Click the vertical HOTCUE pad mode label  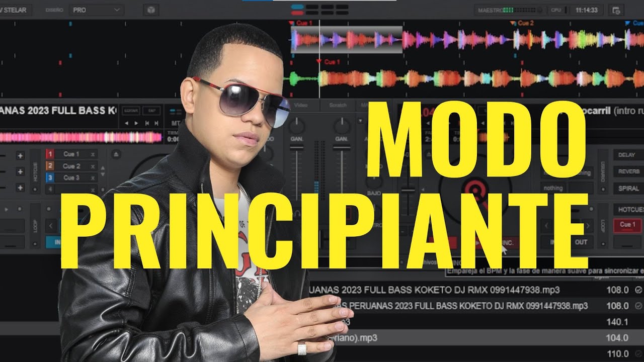[35, 170]
